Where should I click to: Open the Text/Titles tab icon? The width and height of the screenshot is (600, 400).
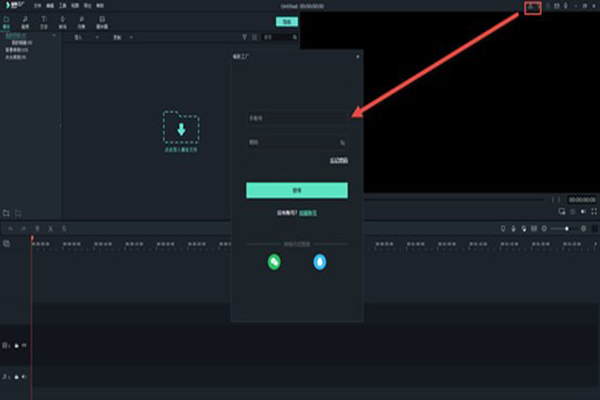pyautogui.click(x=44, y=21)
